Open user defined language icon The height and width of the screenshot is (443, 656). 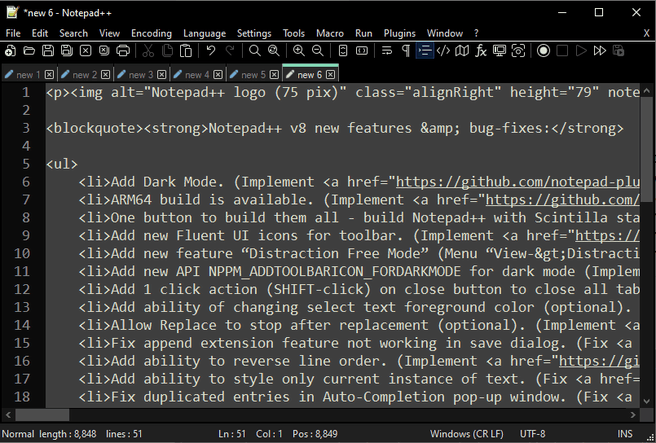pyautogui.click(x=443, y=51)
